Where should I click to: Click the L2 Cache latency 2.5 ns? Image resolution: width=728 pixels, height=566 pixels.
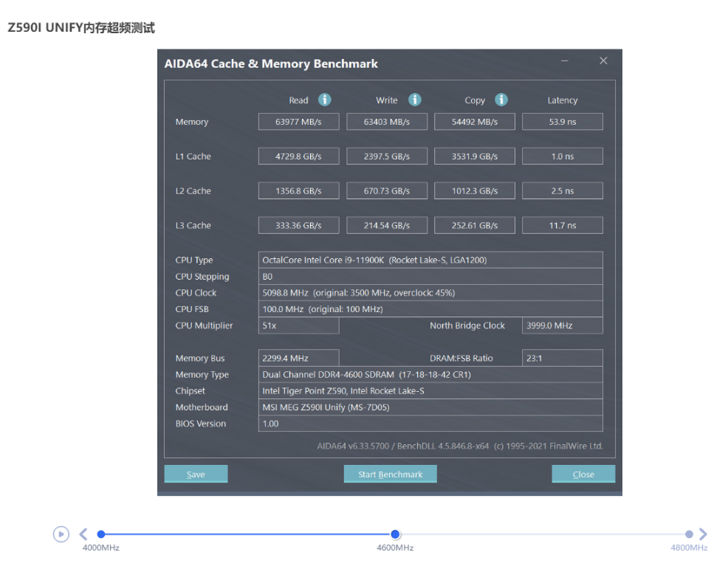coord(563,190)
